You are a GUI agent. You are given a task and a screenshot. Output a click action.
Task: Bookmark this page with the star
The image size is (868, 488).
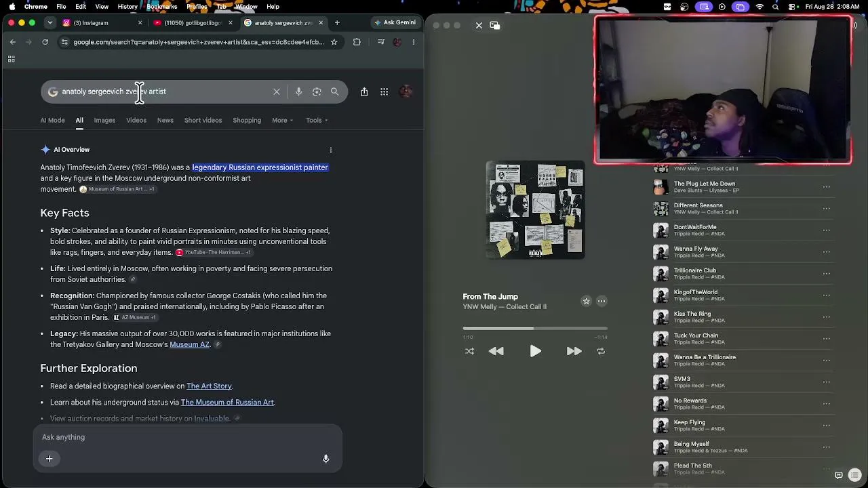pyautogui.click(x=334, y=42)
